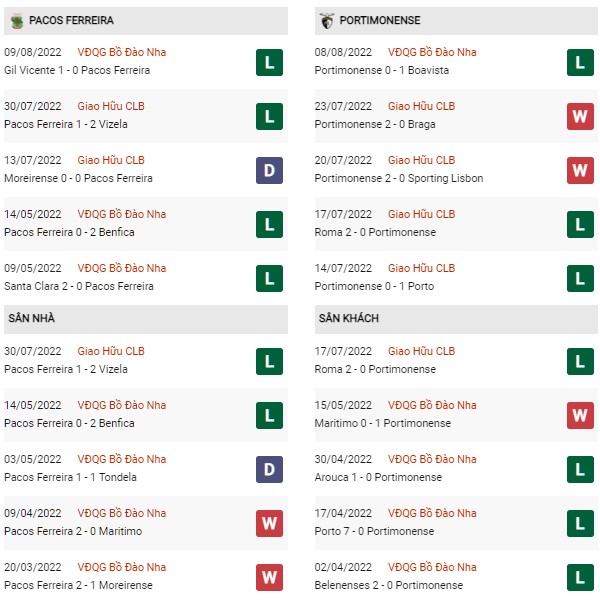Open the Santa Clara 2-0 Pacos Ferreira result
The image size is (600, 602).
(79, 286)
